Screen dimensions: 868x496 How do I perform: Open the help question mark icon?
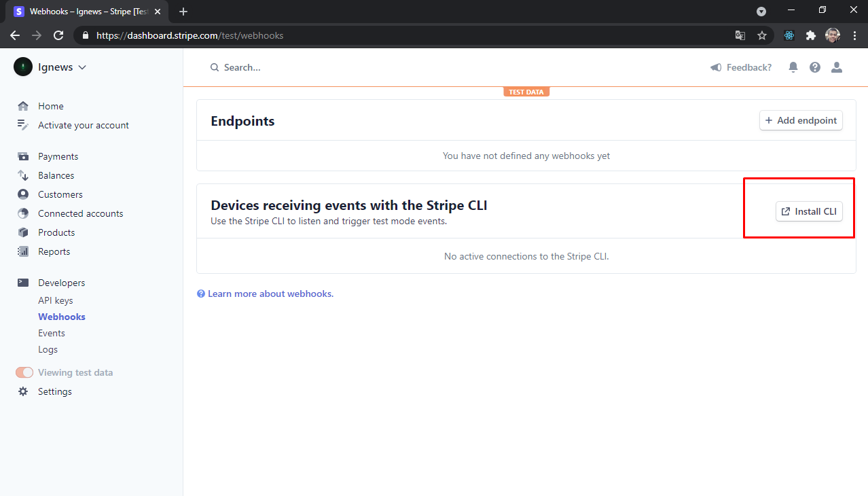tap(815, 67)
